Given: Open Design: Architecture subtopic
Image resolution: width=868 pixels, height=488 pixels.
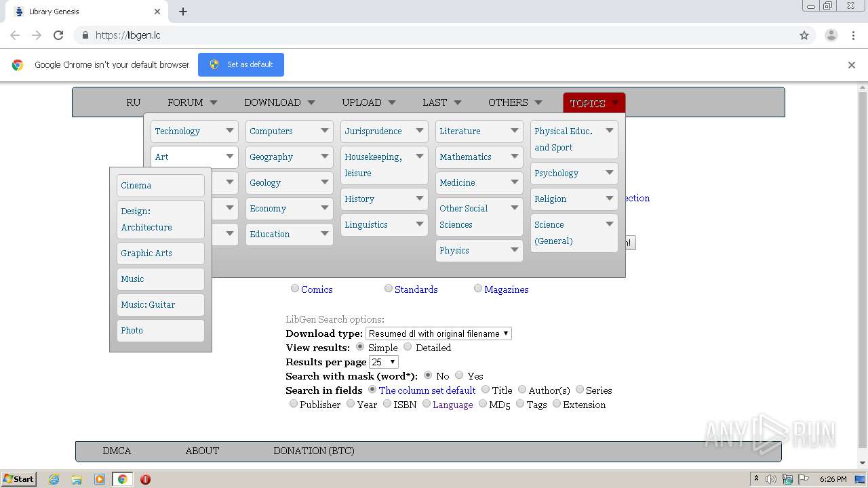Looking at the screenshot, I should click(x=161, y=219).
